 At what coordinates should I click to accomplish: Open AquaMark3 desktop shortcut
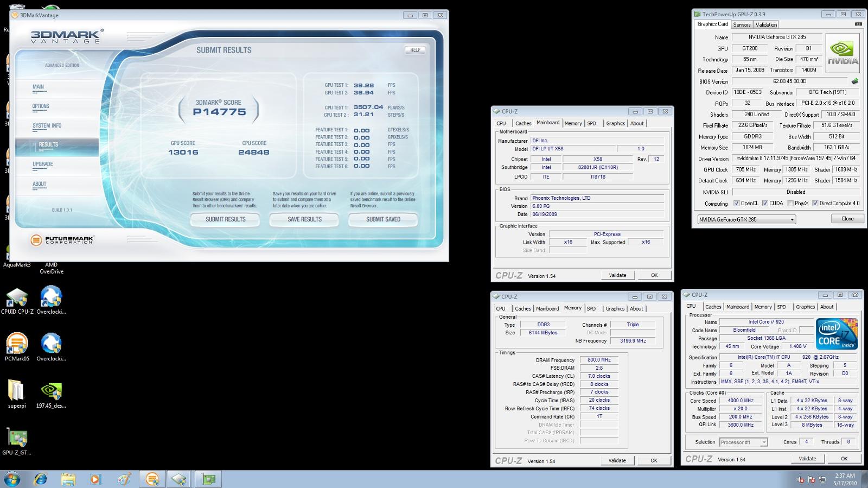[17, 264]
